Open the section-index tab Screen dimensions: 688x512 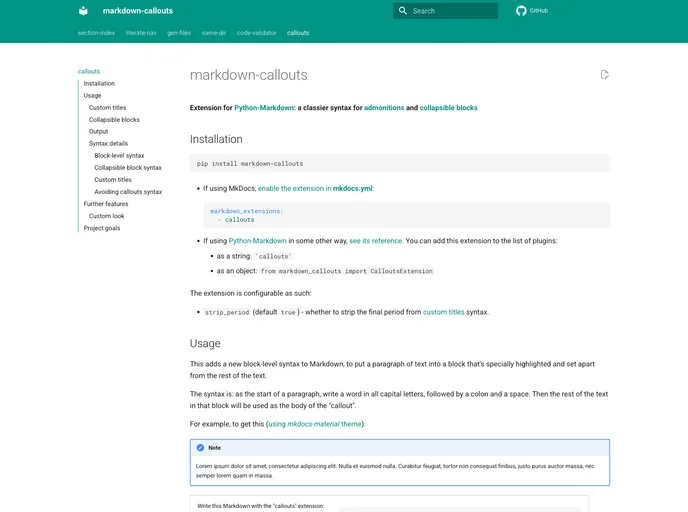[97, 33]
